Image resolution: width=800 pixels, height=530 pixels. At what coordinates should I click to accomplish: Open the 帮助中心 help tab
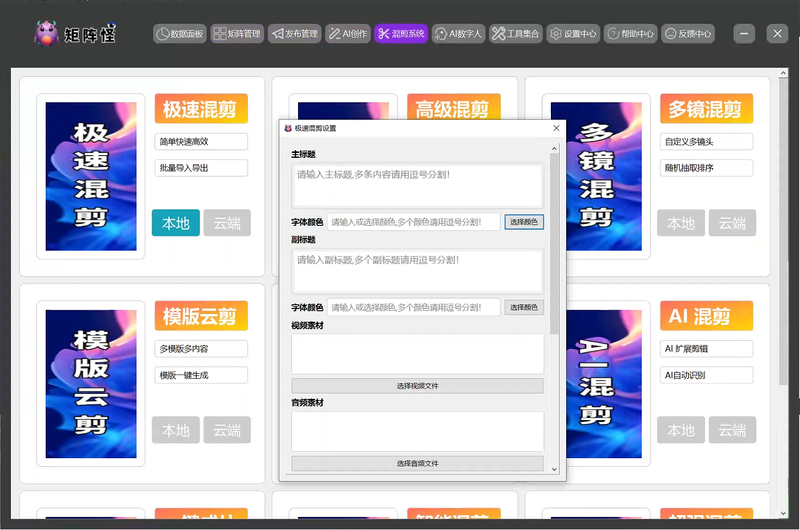631,34
